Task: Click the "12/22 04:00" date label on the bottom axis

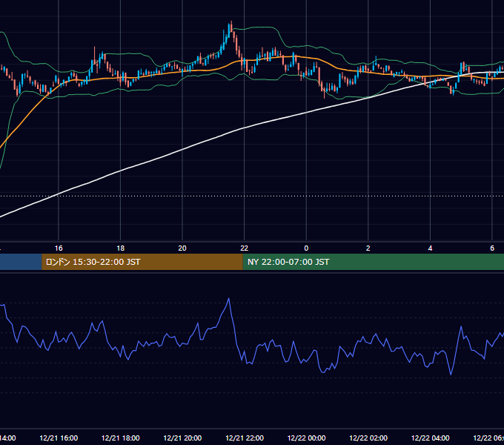Action: pyautogui.click(x=430, y=438)
